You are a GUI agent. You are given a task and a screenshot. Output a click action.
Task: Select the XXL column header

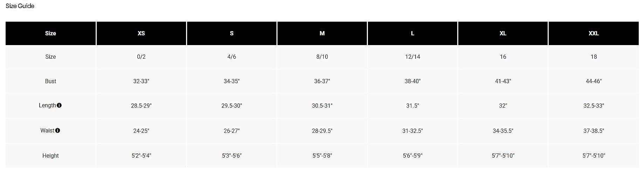[594, 33]
